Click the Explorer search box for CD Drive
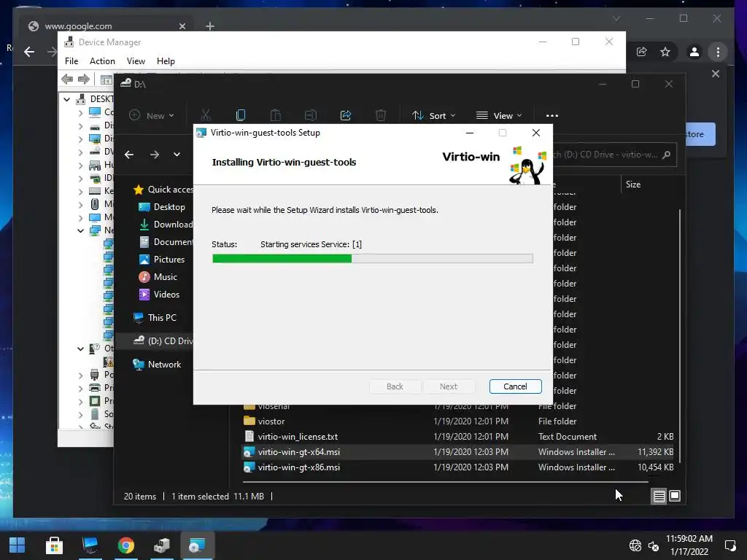The width and height of the screenshot is (747, 560). [614, 155]
